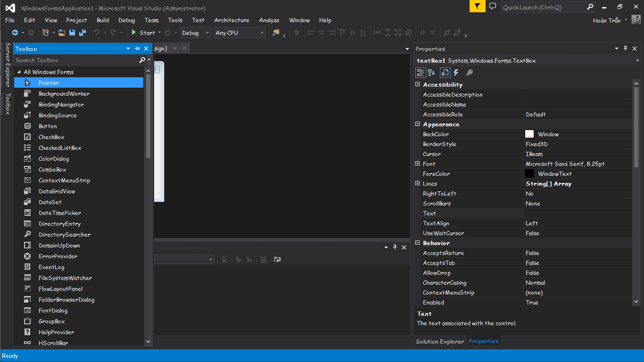Viewport: 644px width, 362px height.
Task: Click the Properties page icon button
Action: tap(445, 73)
